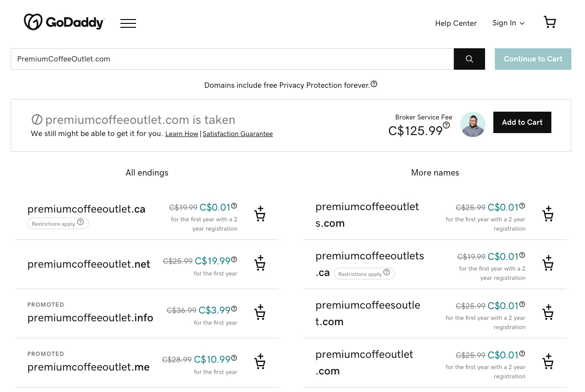Open the tooltip on Broker Service Fee

click(x=446, y=125)
